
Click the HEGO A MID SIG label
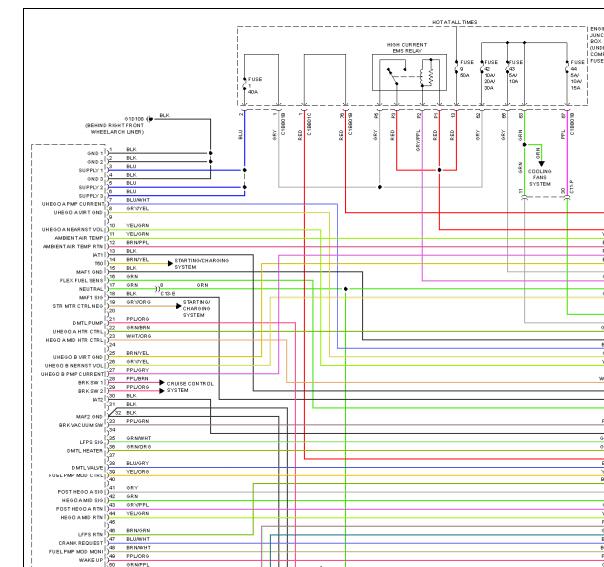[82, 500]
